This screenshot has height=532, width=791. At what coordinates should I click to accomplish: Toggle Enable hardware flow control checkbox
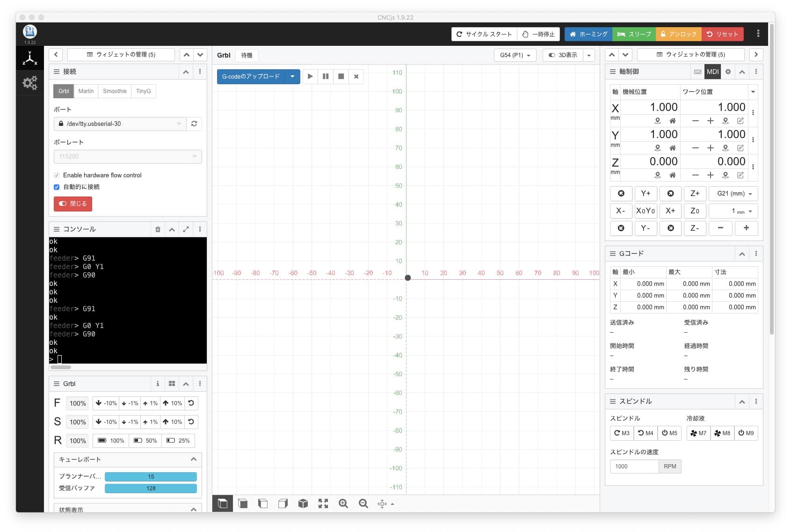click(57, 175)
